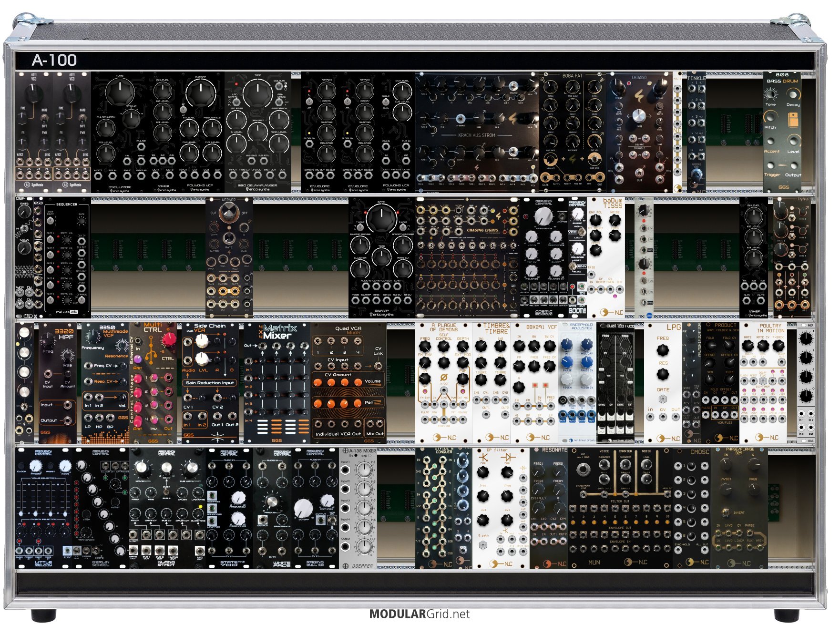Screen dimensions: 840x624
Task: Click the OCTAVE knob on the Oscillator module
Action: (x=131, y=118)
